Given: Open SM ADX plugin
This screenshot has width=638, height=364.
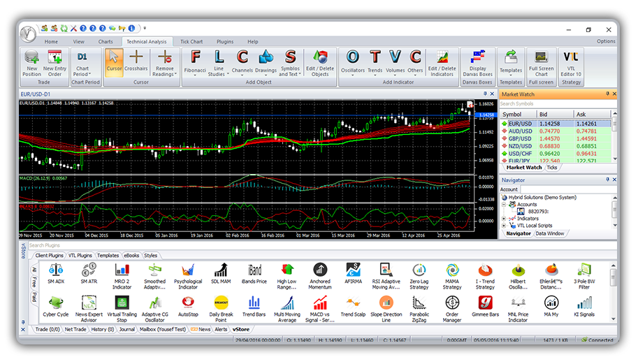Looking at the screenshot, I should [56, 273].
